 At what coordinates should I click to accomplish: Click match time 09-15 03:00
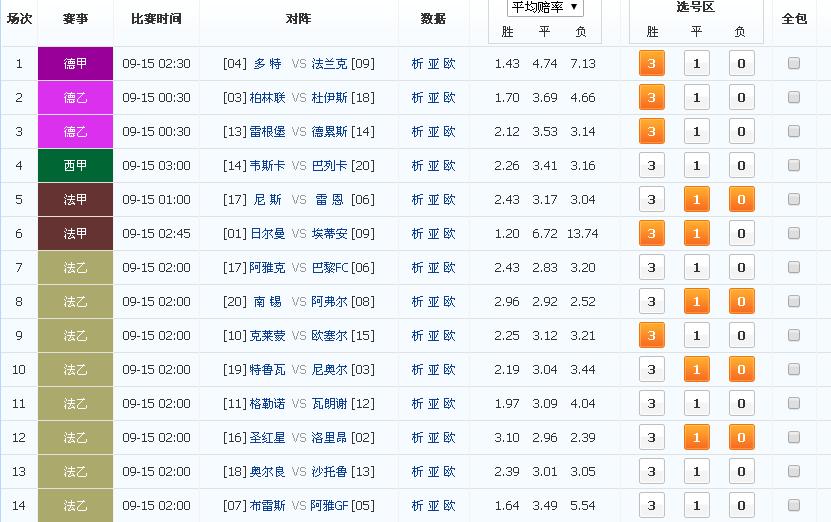[x=156, y=165]
